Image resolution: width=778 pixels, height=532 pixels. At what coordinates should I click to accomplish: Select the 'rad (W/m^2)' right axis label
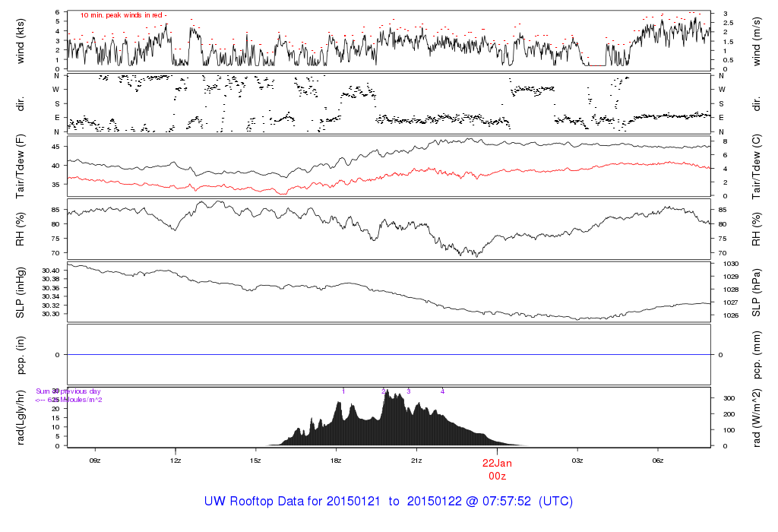(757, 416)
